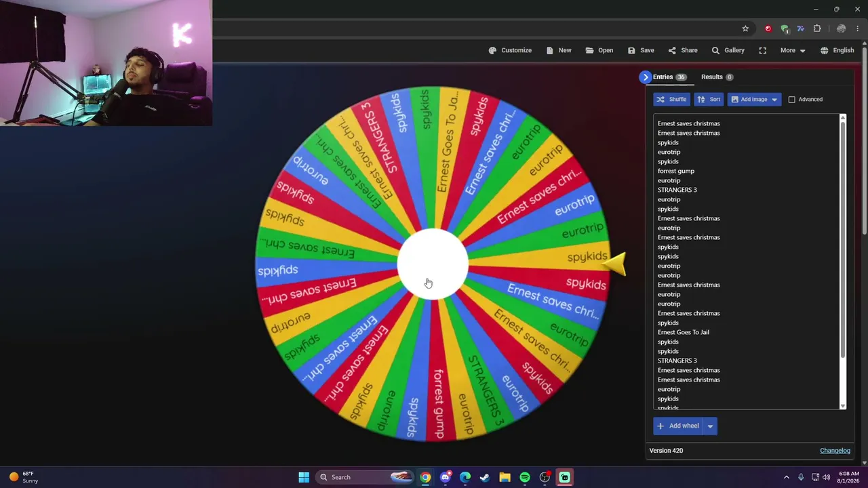
Task: Open File Explorer from the taskbar
Action: click(505, 477)
